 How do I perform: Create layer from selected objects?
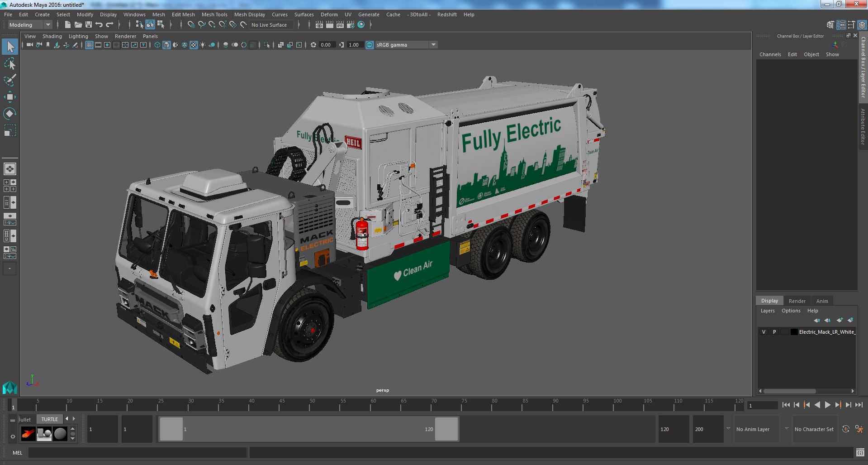coord(850,320)
